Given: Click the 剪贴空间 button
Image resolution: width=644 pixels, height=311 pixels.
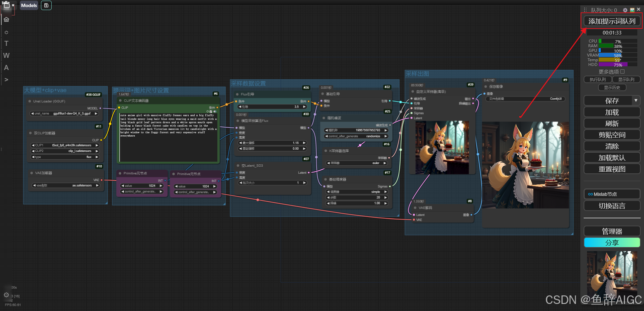Looking at the screenshot, I should pyautogui.click(x=612, y=135).
